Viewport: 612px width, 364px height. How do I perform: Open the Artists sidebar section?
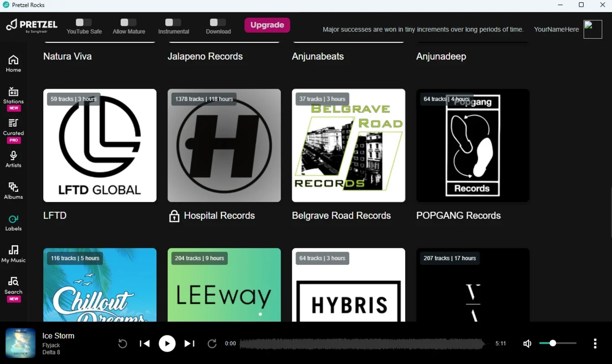pyautogui.click(x=13, y=159)
